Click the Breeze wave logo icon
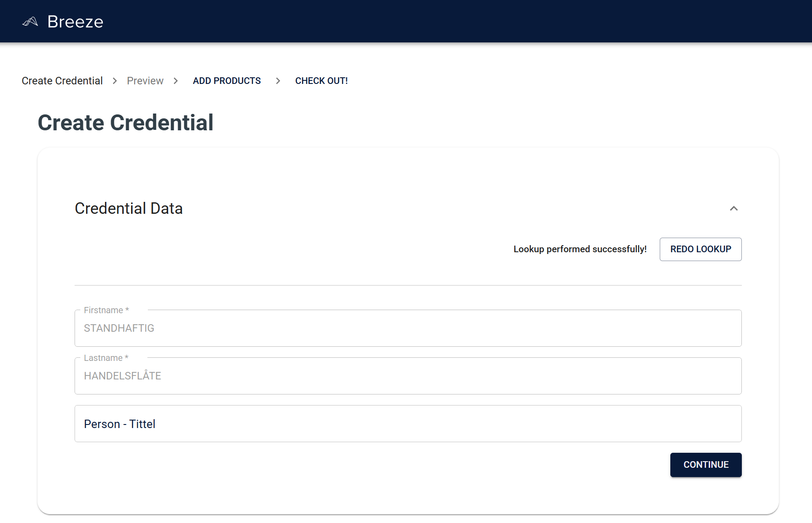The width and height of the screenshot is (812, 523). pyautogui.click(x=30, y=21)
